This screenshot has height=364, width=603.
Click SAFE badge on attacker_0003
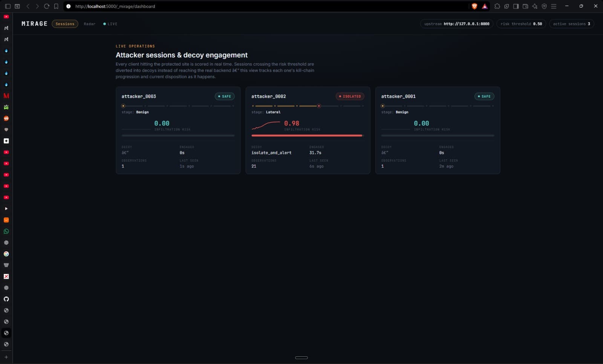tap(225, 96)
